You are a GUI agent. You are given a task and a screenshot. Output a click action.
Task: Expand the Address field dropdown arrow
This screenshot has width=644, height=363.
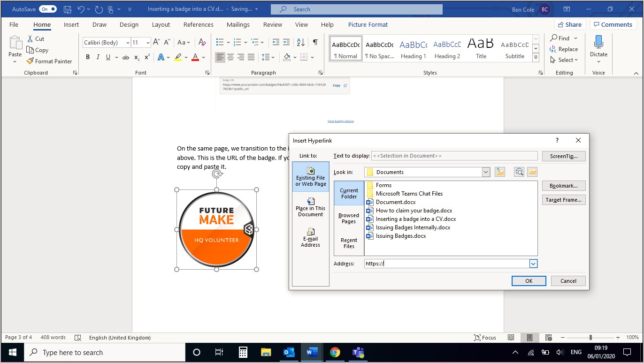coord(533,264)
